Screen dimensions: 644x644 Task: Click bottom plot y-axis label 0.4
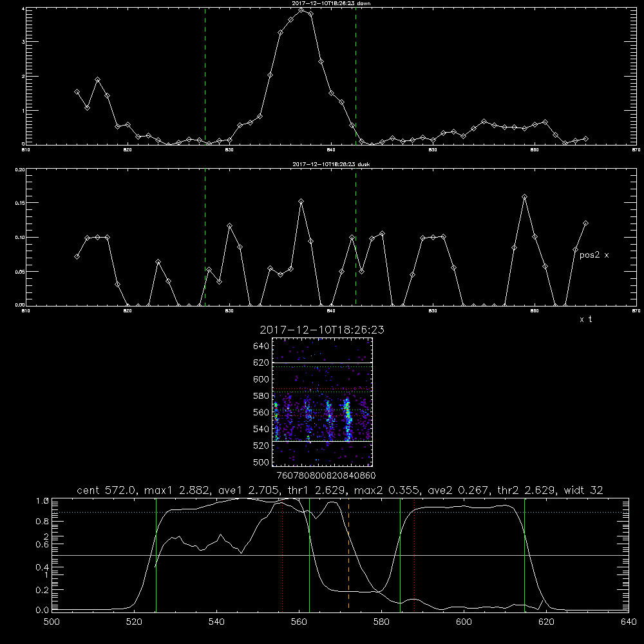click(43, 567)
